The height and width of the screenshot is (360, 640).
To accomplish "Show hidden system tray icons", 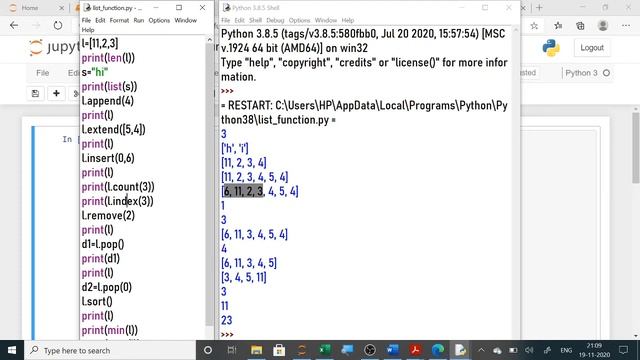I will (x=481, y=350).
